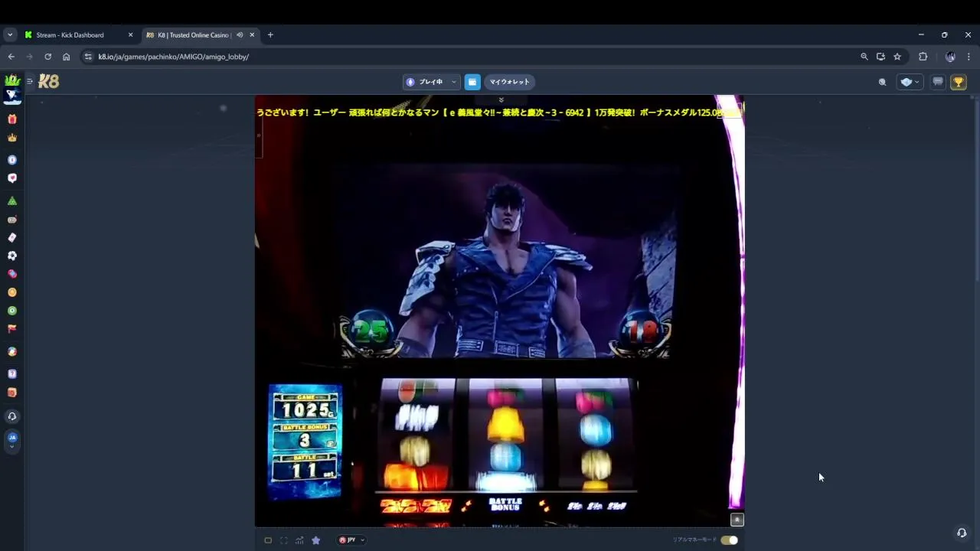
Task: Open the browser home page
Action: point(66,57)
